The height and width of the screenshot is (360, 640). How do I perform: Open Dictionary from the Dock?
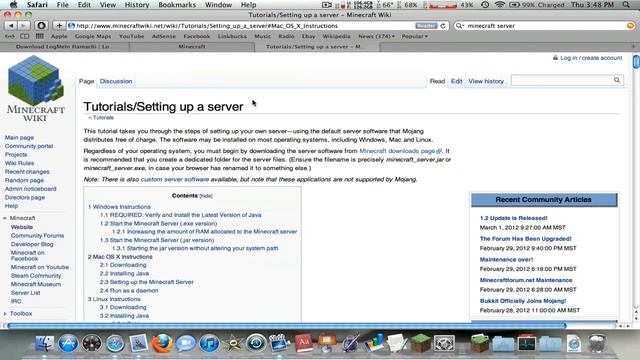[303, 343]
